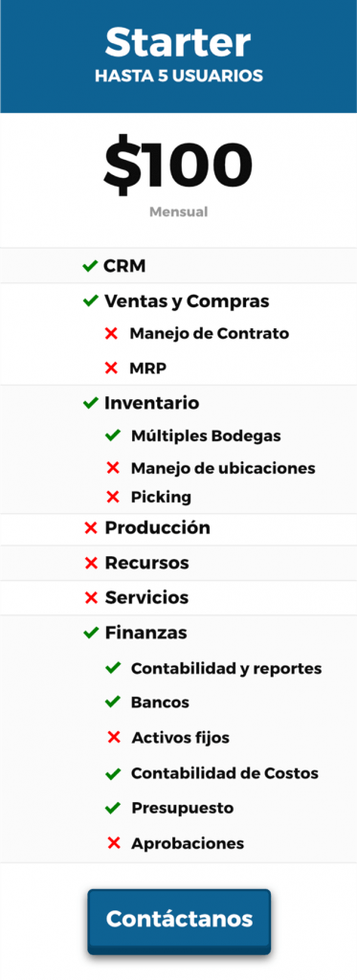
Task: Click the green checkmark next to CRM
Action: [91, 267]
